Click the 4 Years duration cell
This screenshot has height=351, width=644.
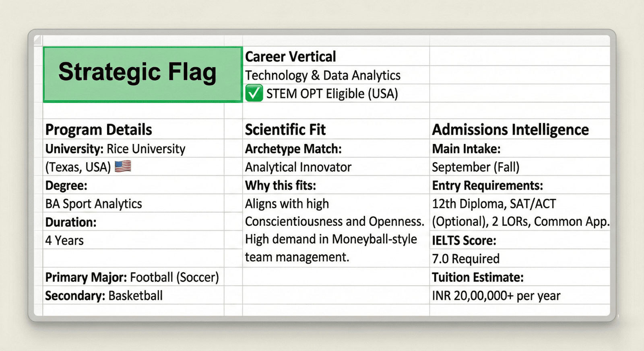pyautogui.click(x=64, y=240)
